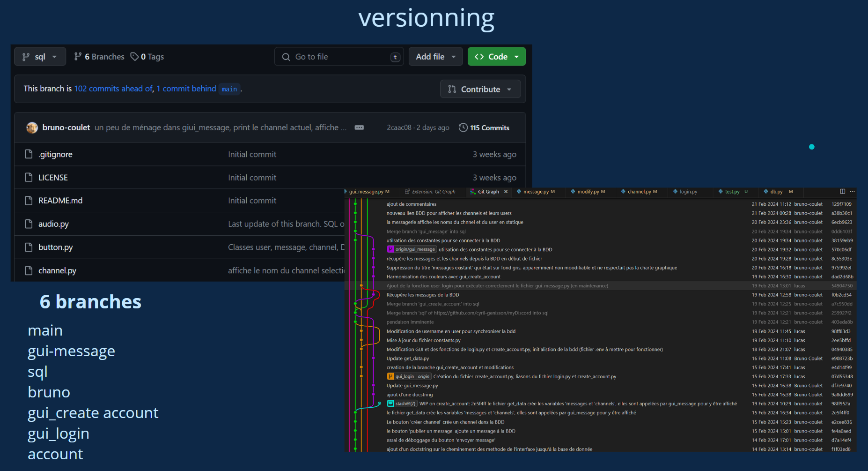Click the file icon next to audio.py
This screenshot has height=471, width=868.
pyautogui.click(x=29, y=224)
